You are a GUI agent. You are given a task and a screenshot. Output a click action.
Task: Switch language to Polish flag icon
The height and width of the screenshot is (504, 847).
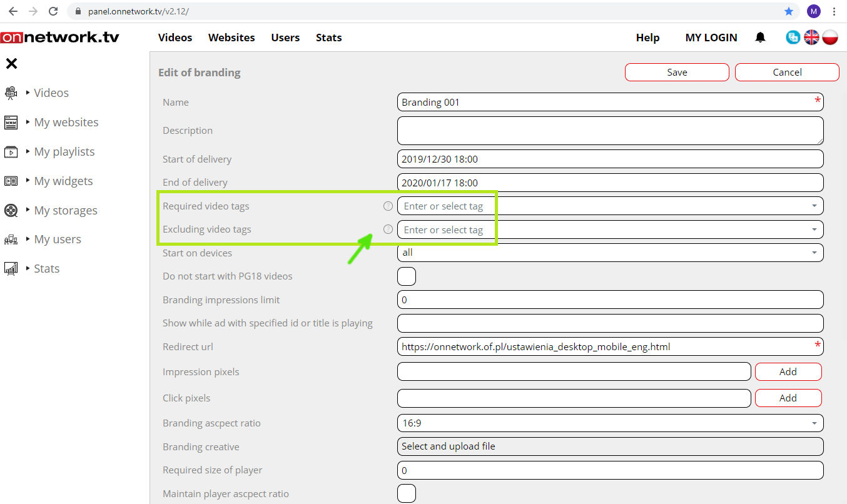[x=830, y=38]
